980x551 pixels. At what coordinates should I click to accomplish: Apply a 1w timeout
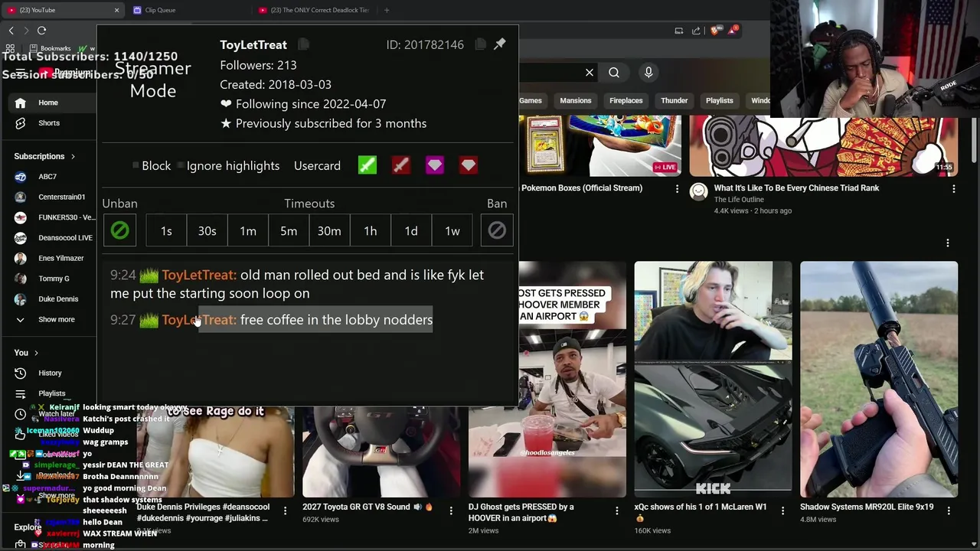[452, 230]
